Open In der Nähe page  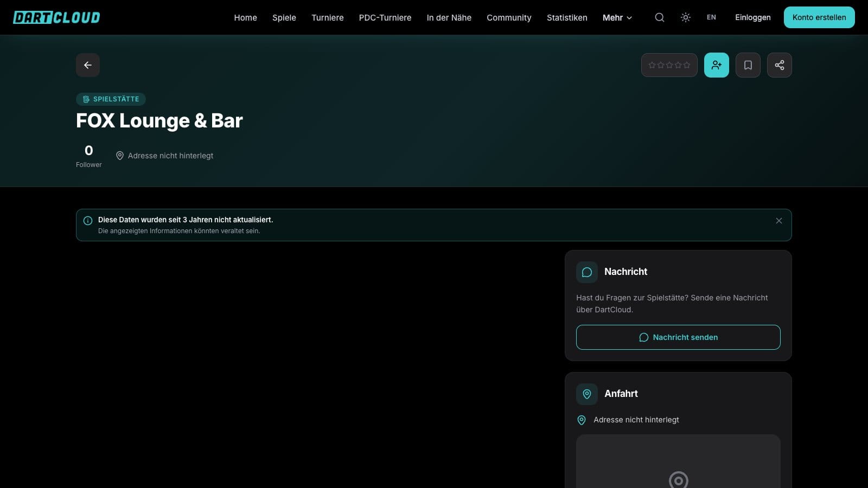tap(449, 17)
